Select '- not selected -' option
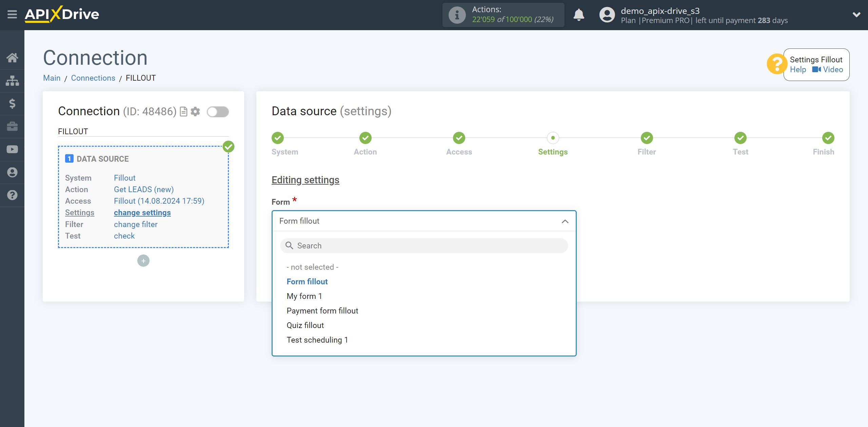Screen dimensions: 868x427 pos(312,267)
